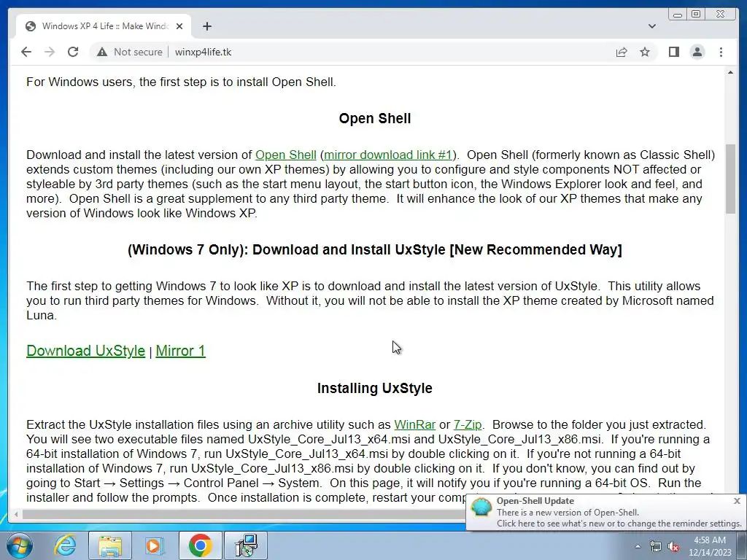Screen dimensions: 747x560
Task: Open the 7-Zip link
Action: click(x=468, y=424)
